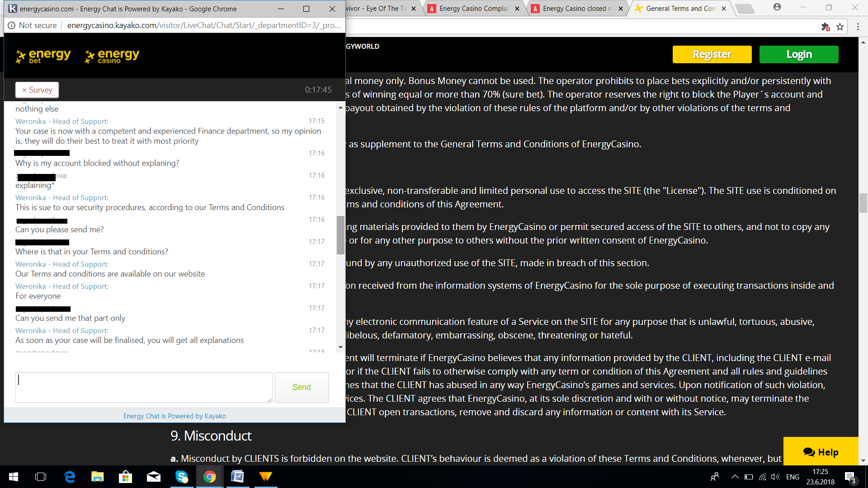Viewport: 868px width, 488px height.
Task: Switch to the Energy Casino closed tab
Action: tap(578, 9)
